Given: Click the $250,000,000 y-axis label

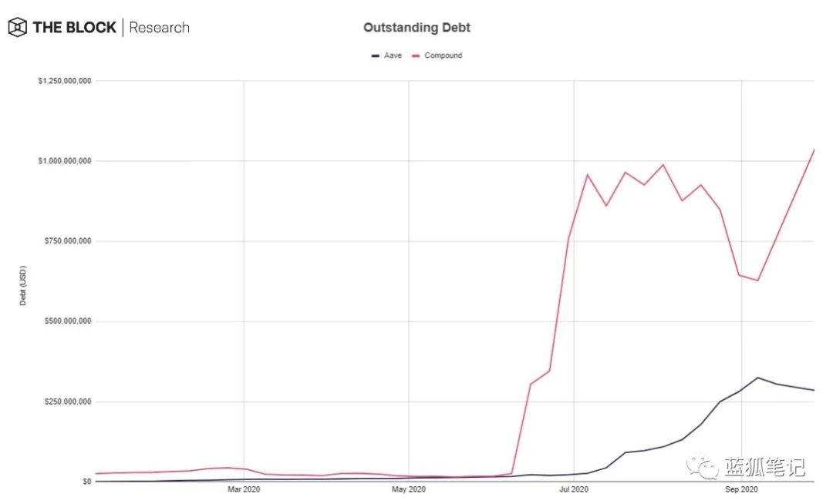Looking at the screenshot, I should [68, 402].
